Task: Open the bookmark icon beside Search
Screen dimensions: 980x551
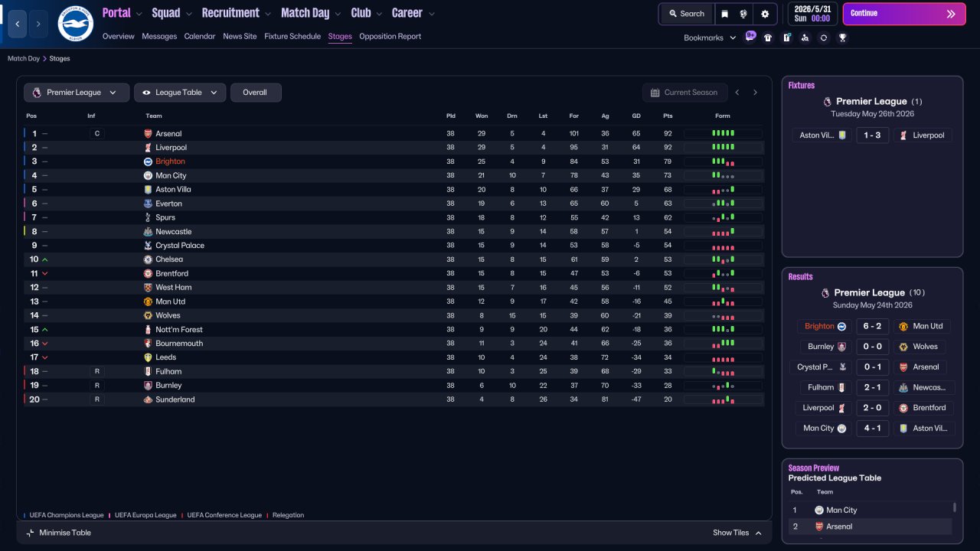Action: (725, 14)
